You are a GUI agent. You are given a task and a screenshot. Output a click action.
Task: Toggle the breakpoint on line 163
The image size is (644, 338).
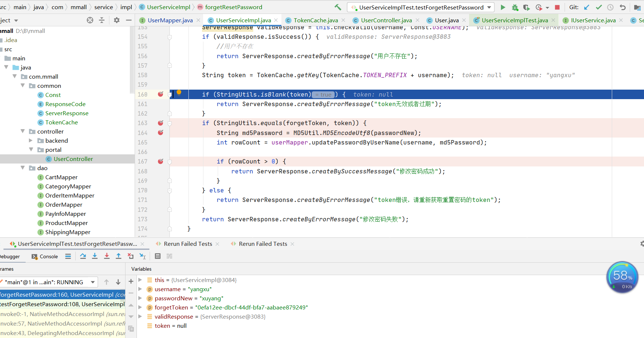pos(161,123)
